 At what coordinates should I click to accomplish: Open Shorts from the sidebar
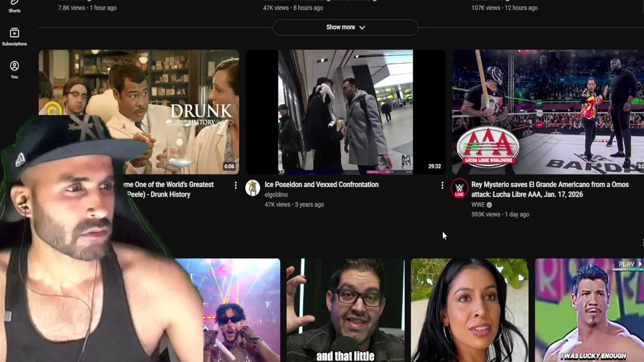[14, 6]
